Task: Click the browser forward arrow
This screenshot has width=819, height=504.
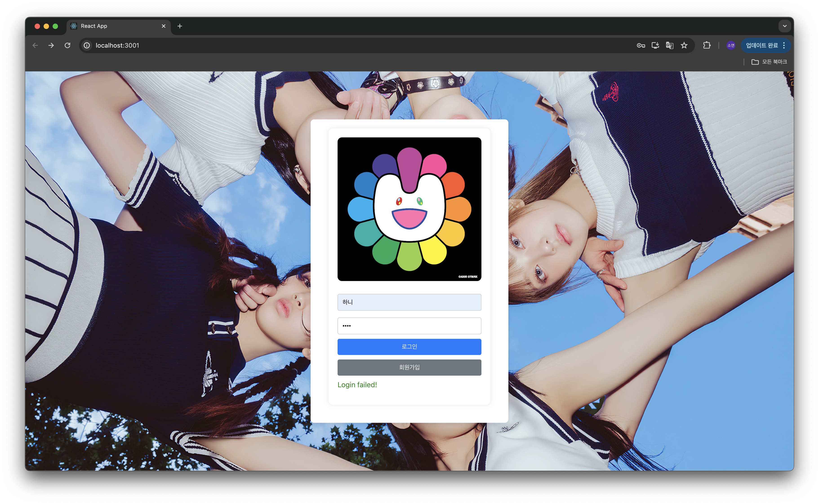Action: (51, 45)
